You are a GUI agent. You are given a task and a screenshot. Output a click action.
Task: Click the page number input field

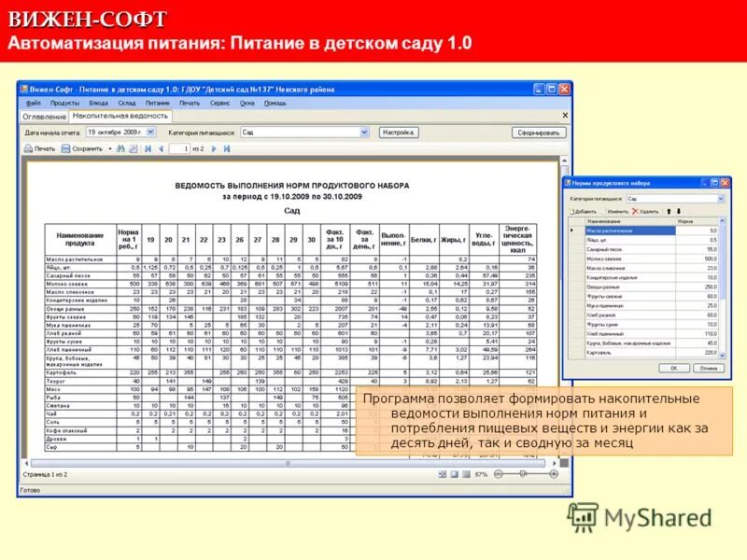coord(180,149)
